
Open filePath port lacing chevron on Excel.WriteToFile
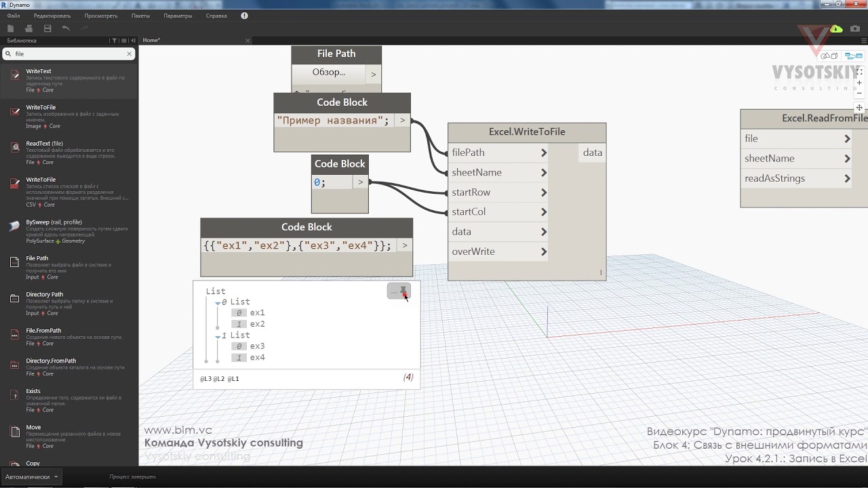point(544,152)
